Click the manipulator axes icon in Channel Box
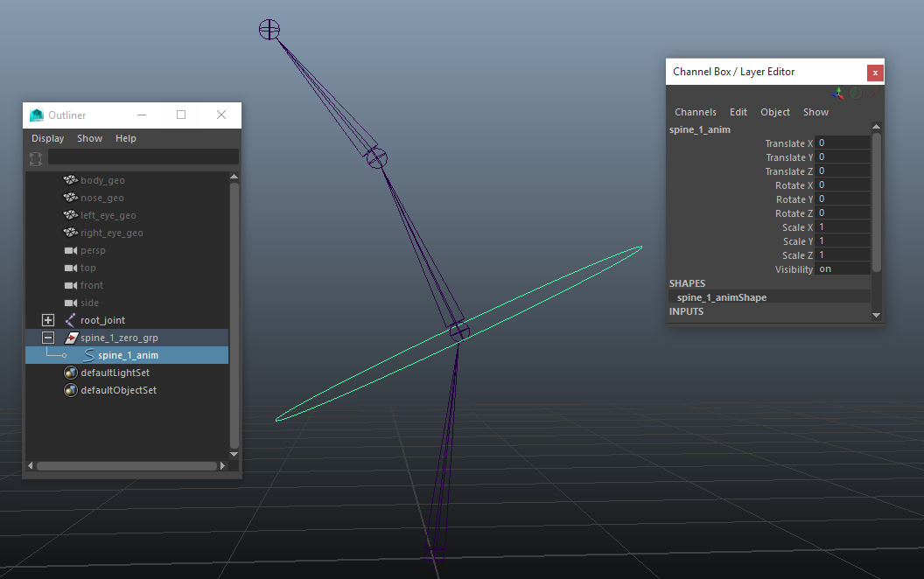This screenshot has height=579, width=924. tap(838, 93)
